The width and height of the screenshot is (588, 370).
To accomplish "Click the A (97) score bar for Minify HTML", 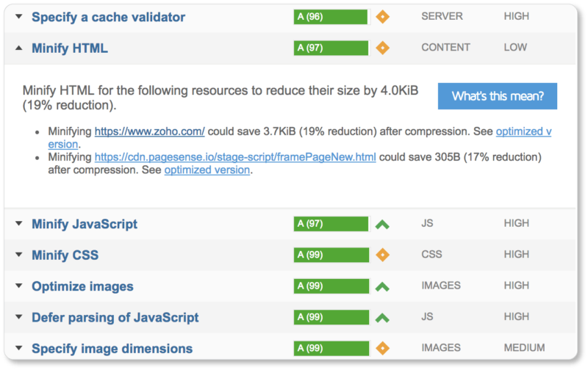I will click(331, 48).
